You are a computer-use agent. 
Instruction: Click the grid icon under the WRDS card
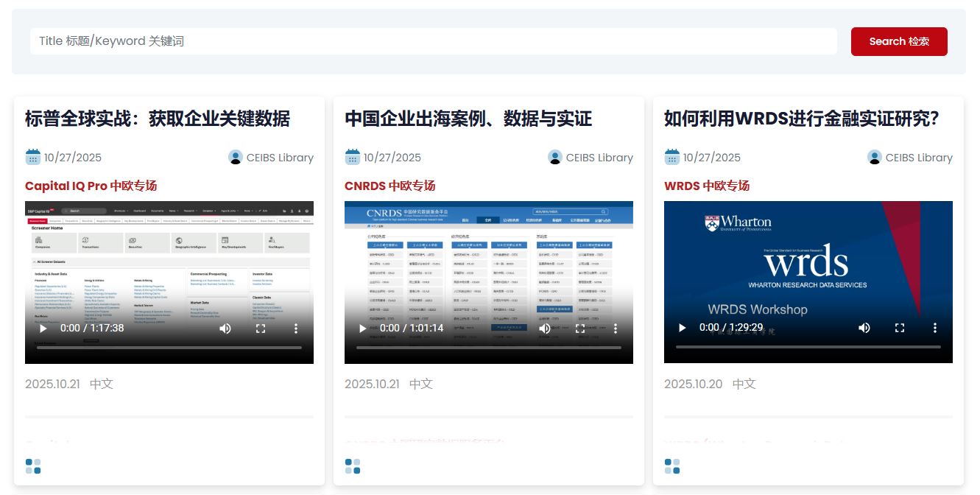pyautogui.click(x=672, y=466)
